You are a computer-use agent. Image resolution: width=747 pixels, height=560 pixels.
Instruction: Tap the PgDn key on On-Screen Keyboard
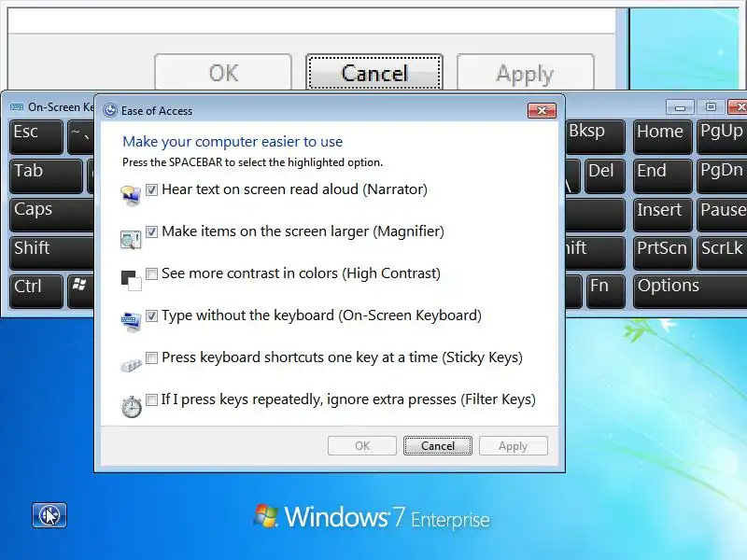click(722, 175)
